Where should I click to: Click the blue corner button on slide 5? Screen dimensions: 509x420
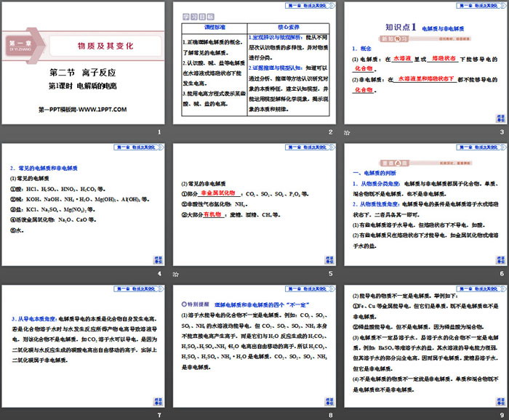click(x=329, y=259)
